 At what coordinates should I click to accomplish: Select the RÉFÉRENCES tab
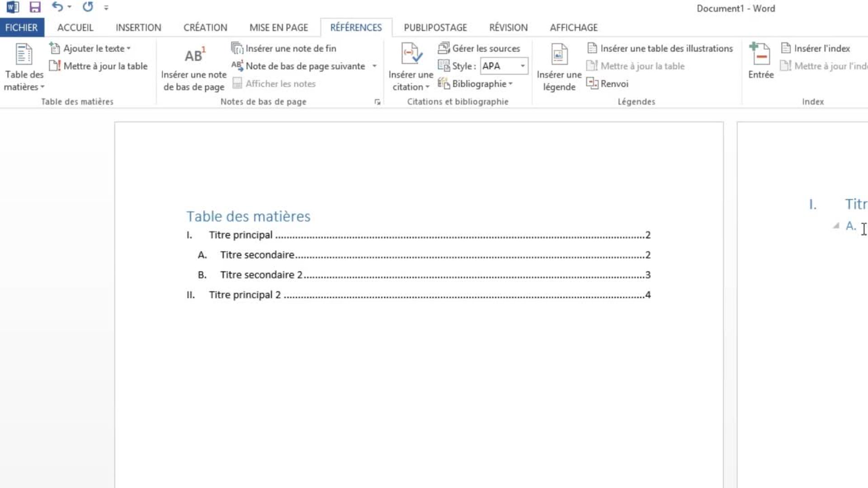[356, 28]
